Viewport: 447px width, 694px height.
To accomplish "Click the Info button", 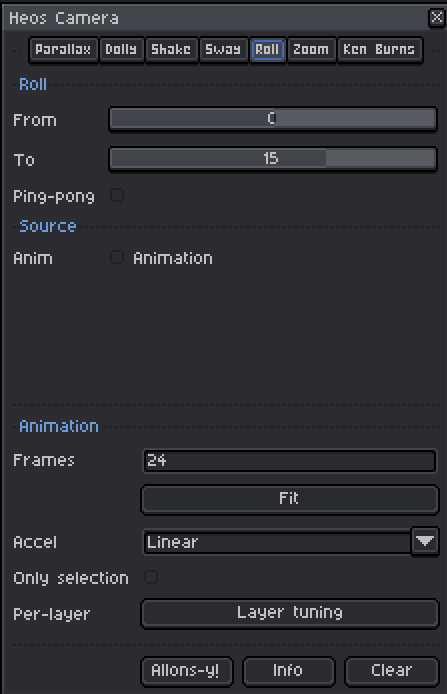I will 288,671.
